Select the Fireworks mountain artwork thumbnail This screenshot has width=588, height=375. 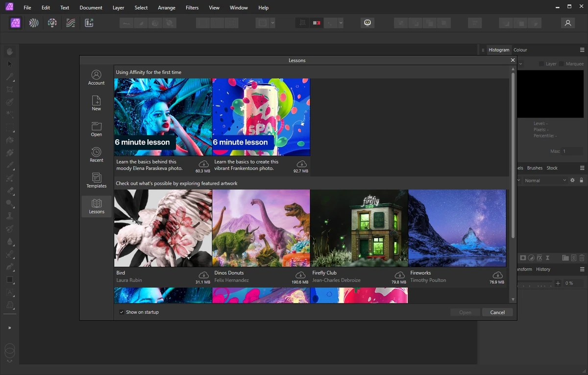coord(457,228)
